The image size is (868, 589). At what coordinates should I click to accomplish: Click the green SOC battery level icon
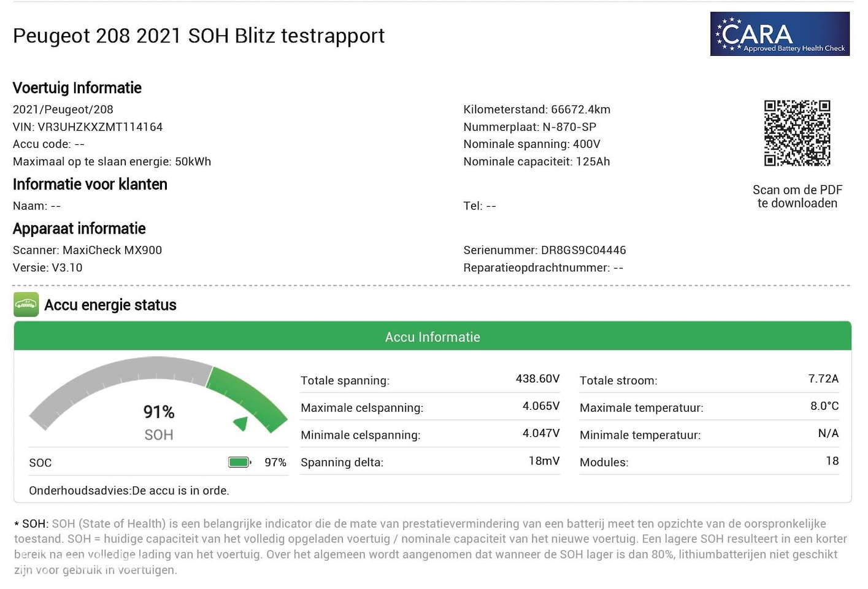(239, 462)
